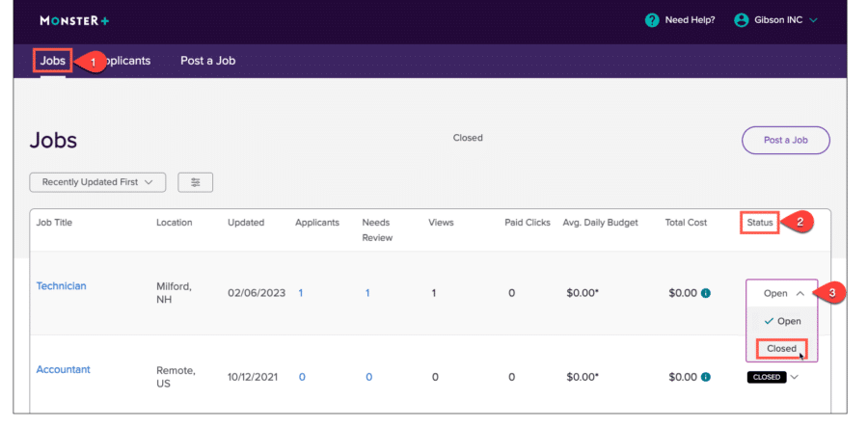
Task: Select the checked Open status option
Action: [x=782, y=321]
